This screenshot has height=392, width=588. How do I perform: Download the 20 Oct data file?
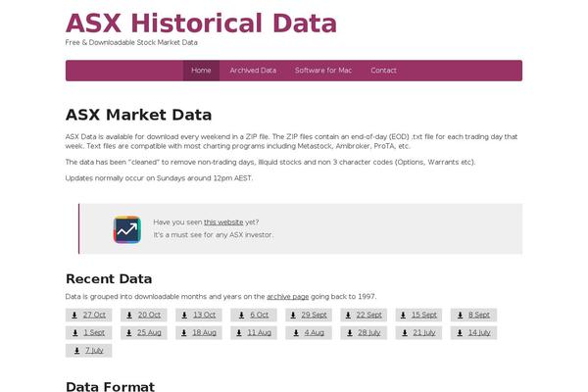point(144,316)
